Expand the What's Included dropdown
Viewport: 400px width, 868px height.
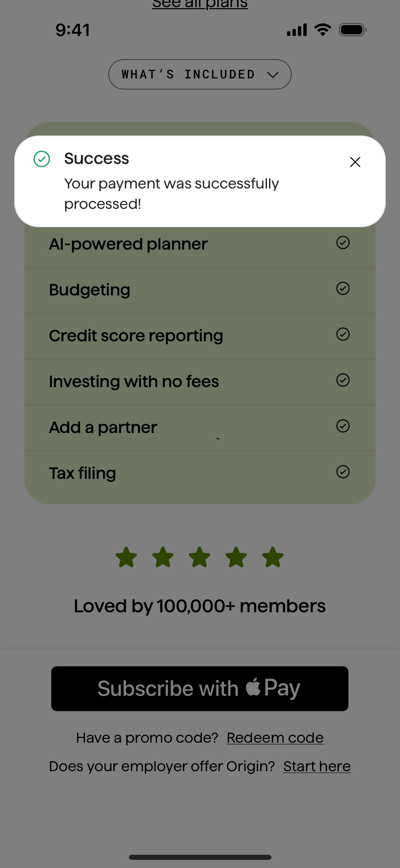pos(199,74)
